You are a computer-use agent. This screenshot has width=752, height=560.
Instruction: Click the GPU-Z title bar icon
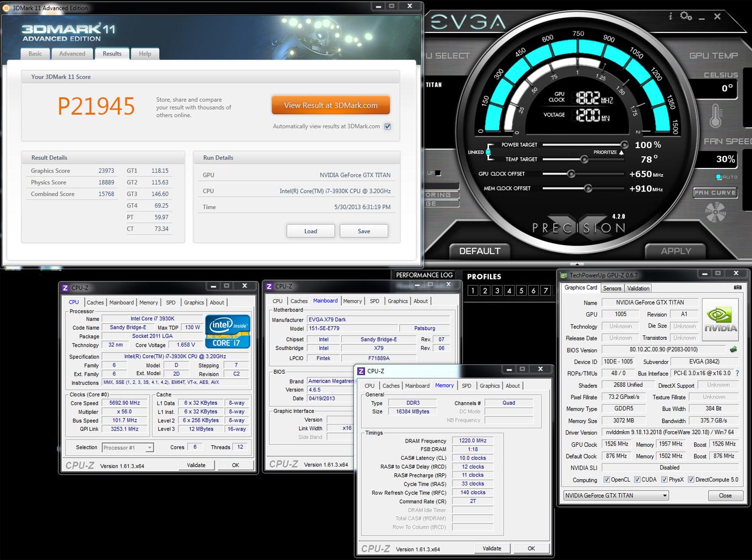564,275
